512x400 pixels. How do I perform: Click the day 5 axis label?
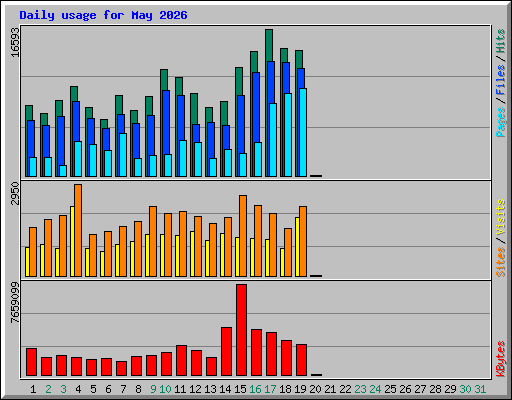pyautogui.click(x=93, y=389)
